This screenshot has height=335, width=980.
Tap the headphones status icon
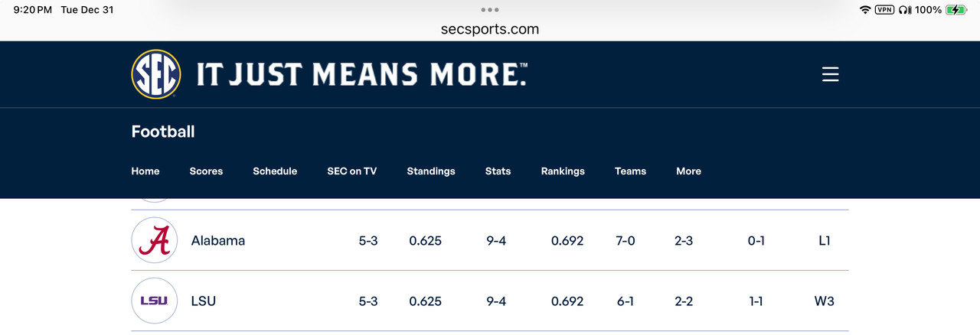point(905,10)
